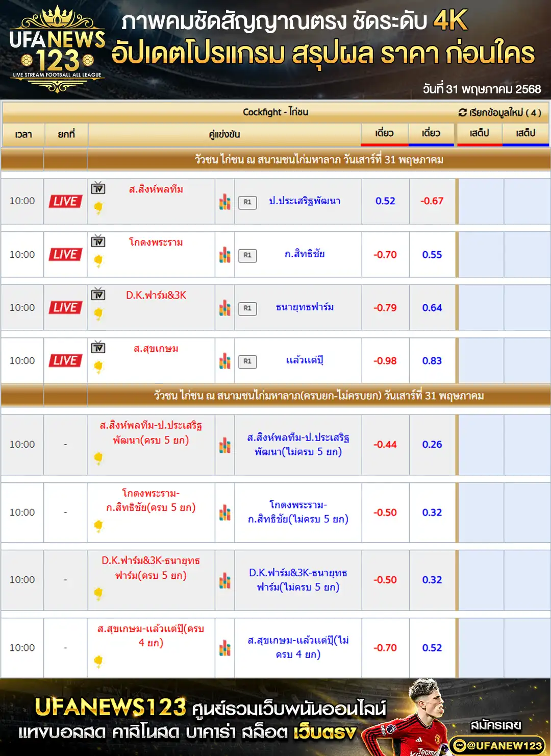Click LIVE badge in ส.สิงห์พลทีม row
This screenshot has width=551, height=756.
[65, 202]
